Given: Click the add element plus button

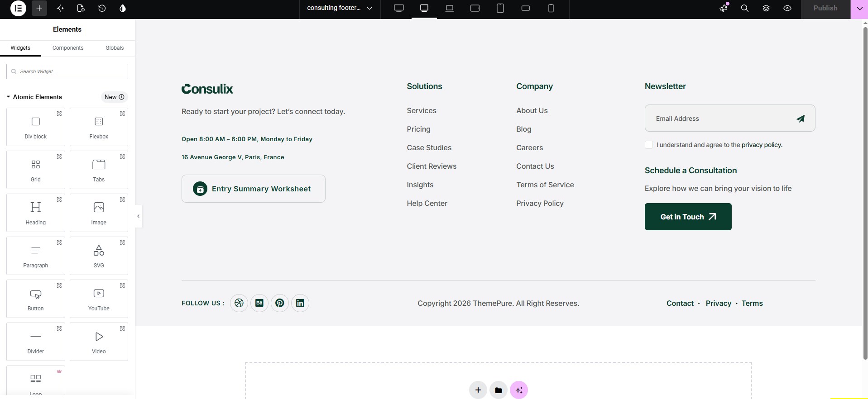Looking at the screenshot, I should (39, 8).
